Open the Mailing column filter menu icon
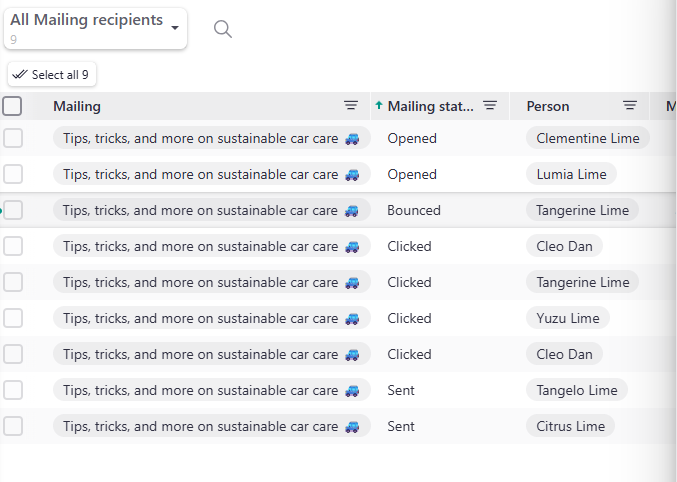Image resolution: width=677 pixels, height=482 pixels. coord(351,106)
